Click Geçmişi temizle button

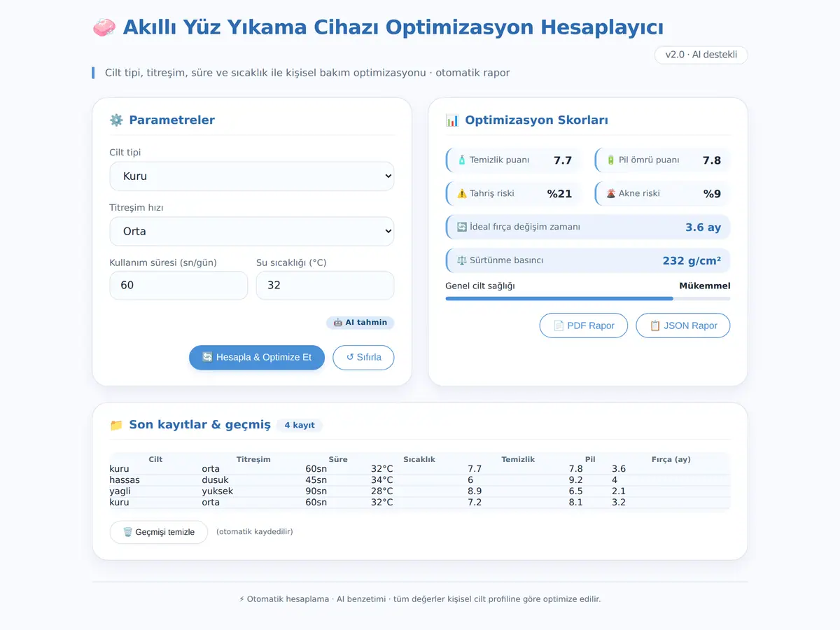(x=159, y=532)
